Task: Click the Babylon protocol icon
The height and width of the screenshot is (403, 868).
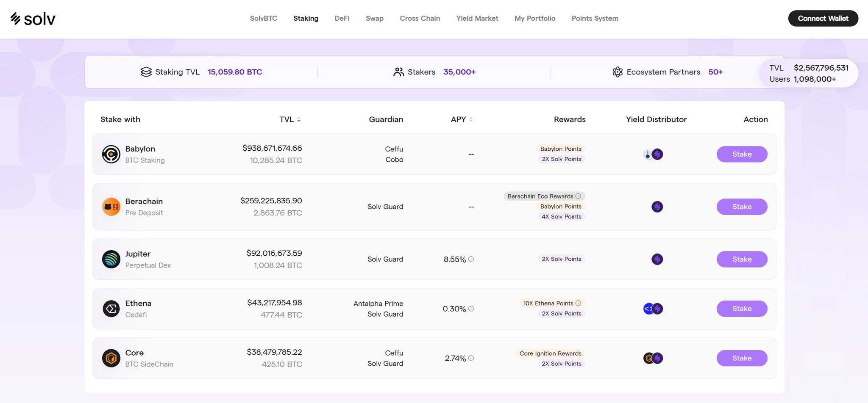Action: pos(111,154)
